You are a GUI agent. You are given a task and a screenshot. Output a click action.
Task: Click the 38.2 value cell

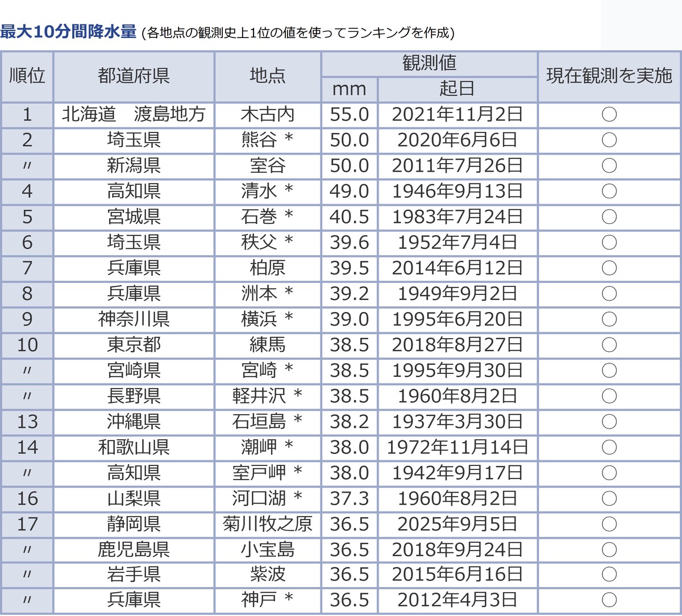[350, 422]
